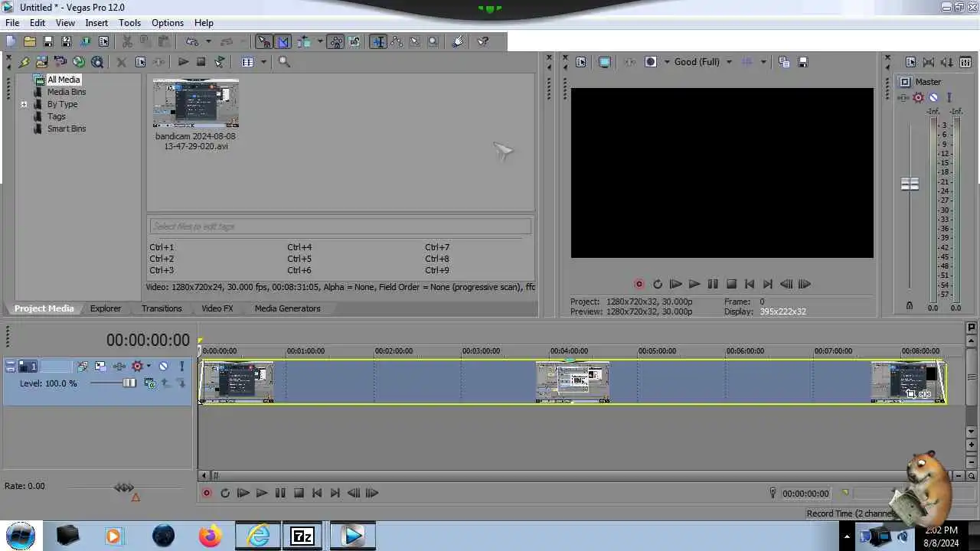
Task: Copy preview snapshot to clipboard
Action: tap(784, 62)
